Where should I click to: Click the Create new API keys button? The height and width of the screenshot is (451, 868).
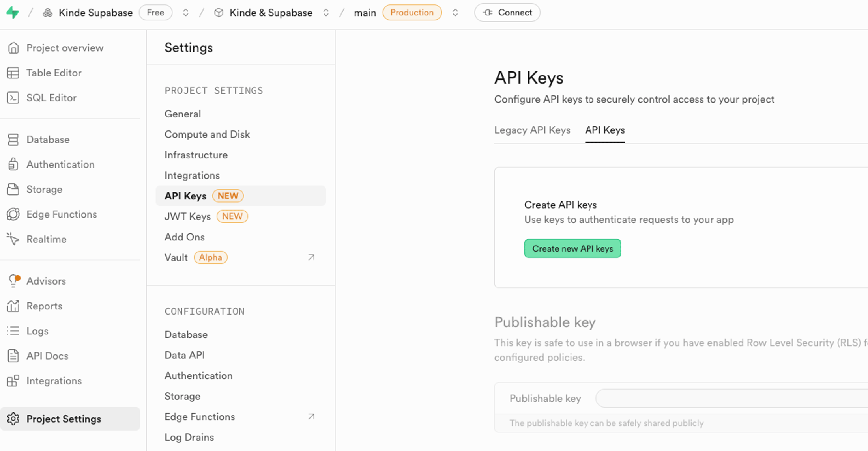pyautogui.click(x=572, y=248)
